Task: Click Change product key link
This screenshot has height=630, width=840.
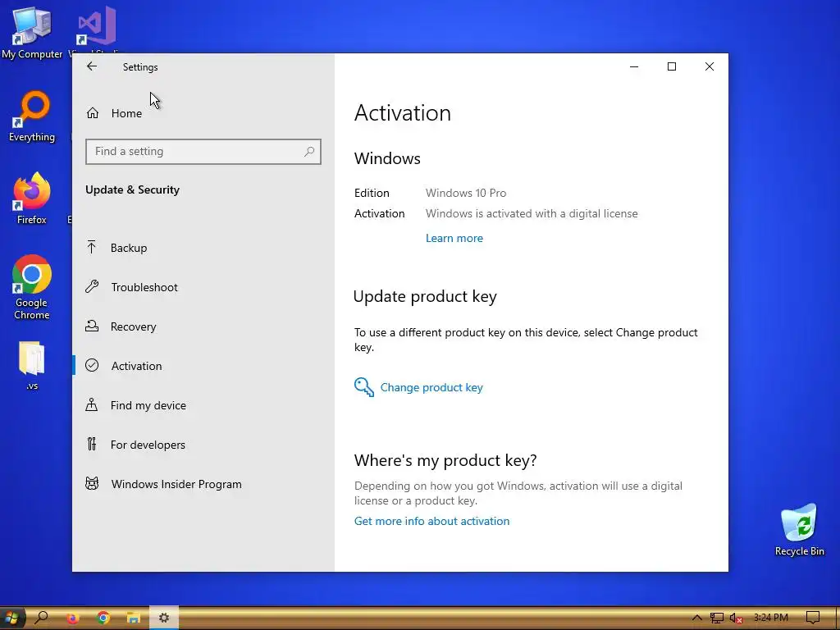Action: (x=431, y=387)
